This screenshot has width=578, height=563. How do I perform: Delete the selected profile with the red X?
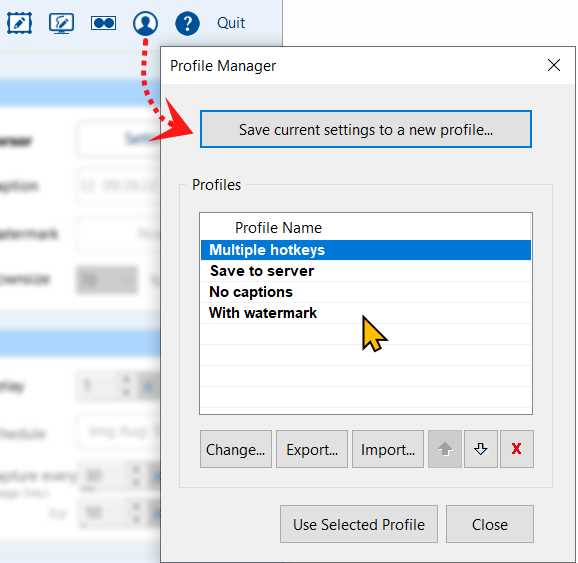(517, 449)
